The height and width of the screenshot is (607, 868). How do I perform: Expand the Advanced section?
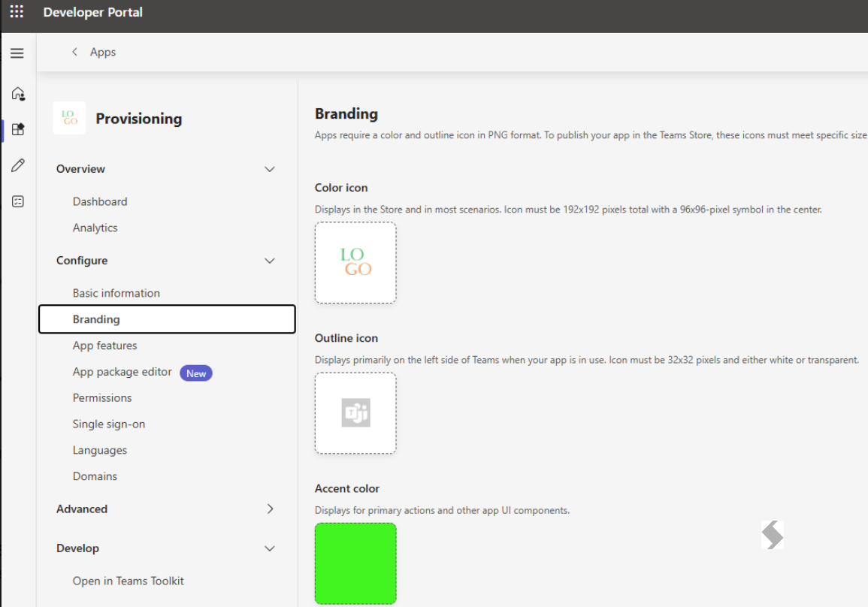(270, 509)
